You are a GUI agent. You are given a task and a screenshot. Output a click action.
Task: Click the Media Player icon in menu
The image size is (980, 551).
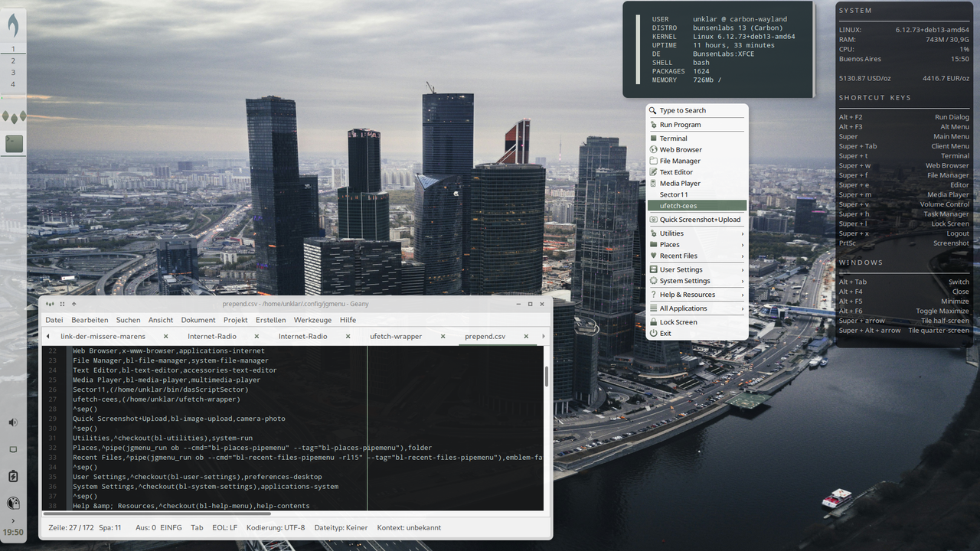(653, 184)
